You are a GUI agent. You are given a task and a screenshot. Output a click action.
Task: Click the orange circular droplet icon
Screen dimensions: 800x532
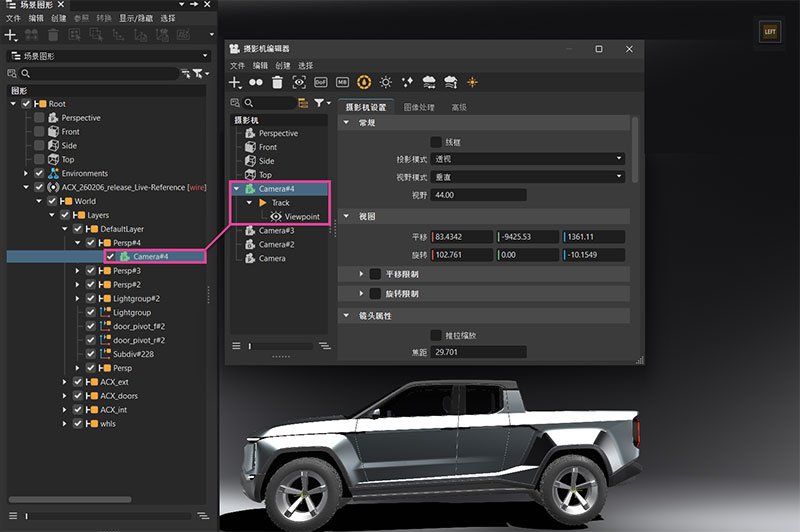click(364, 82)
